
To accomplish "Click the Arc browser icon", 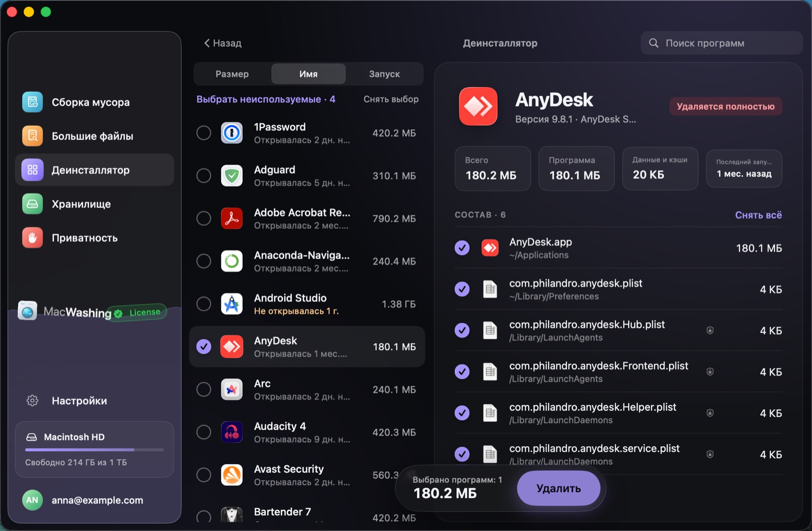I will [232, 390].
